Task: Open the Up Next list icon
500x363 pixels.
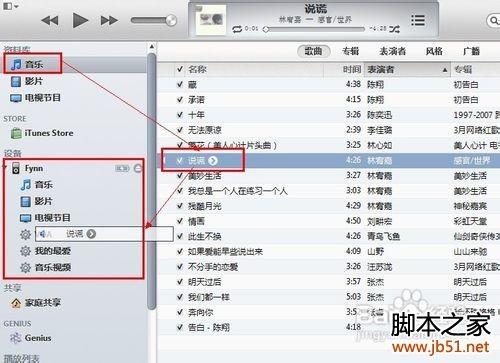Action: (x=418, y=20)
